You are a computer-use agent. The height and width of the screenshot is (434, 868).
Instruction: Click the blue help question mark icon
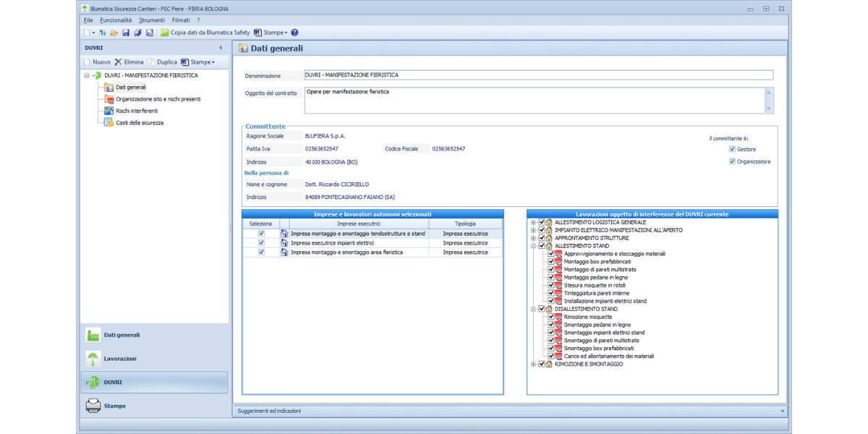pos(294,33)
